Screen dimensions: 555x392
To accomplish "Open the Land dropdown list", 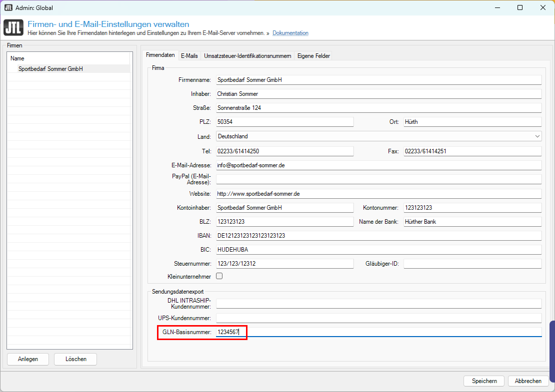I will click(x=537, y=136).
